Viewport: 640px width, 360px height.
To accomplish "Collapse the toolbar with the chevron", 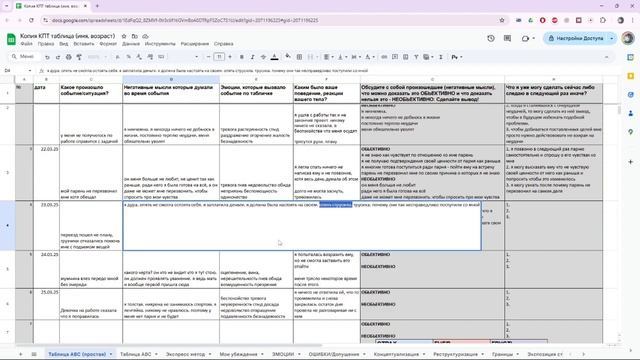I will [607, 57].
